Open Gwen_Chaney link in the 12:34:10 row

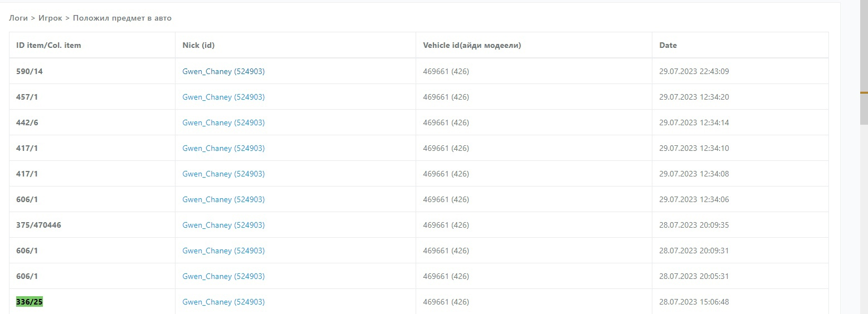(223, 148)
